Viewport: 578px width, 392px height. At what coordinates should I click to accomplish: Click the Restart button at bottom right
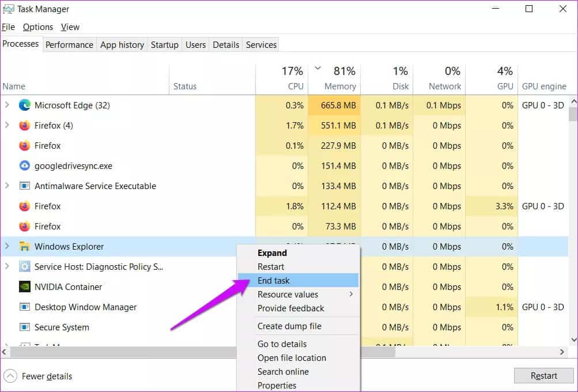pos(544,375)
